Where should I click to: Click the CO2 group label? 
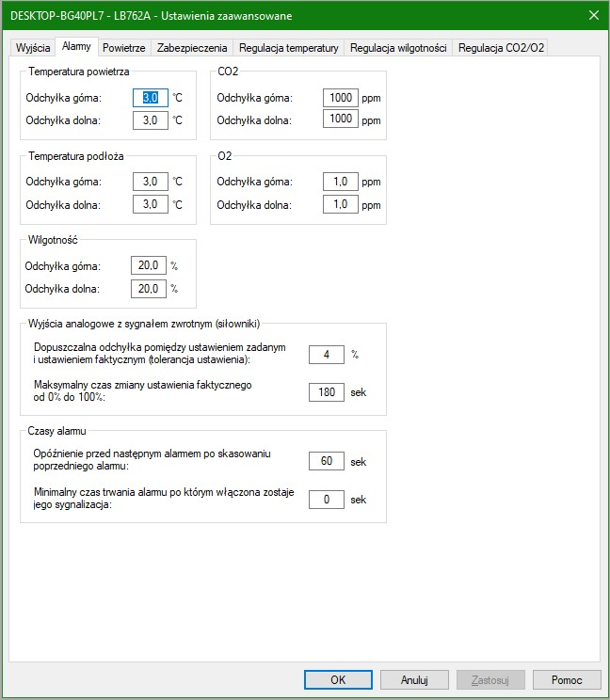point(228,72)
